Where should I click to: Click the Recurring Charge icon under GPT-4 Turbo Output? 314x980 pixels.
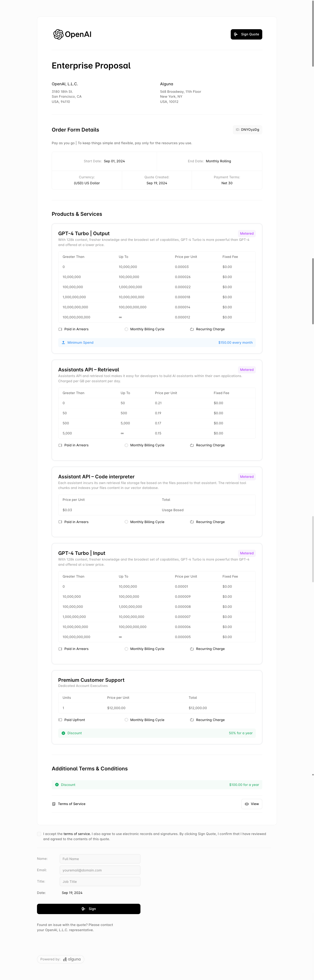pyautogui.click(x=192, y=329)
